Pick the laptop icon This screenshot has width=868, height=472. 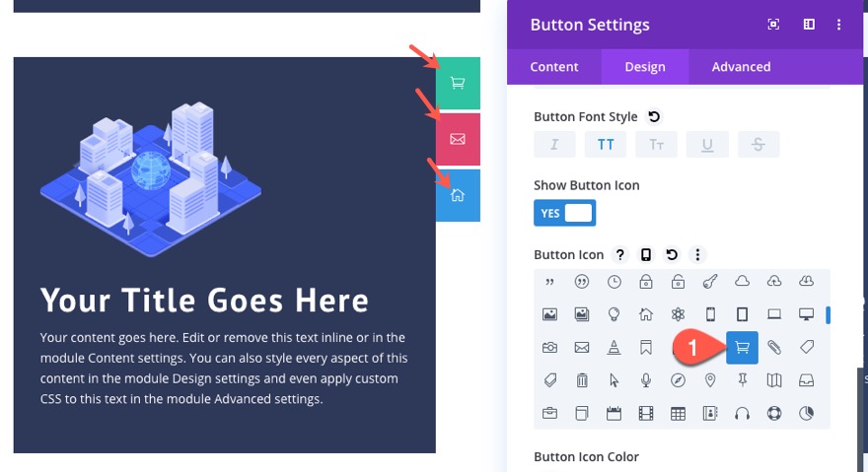click(774, 315)
